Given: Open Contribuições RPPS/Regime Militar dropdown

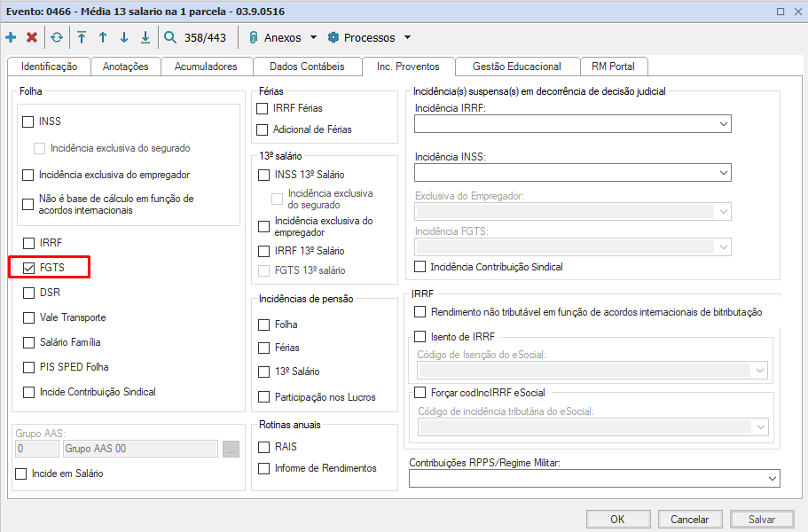Looking at the screenshot, I should point(594,479).
